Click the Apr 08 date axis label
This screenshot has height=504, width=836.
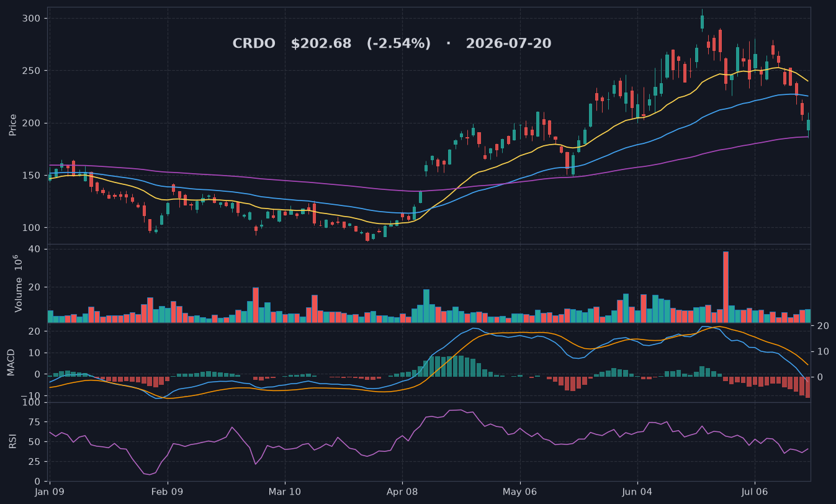[402, 491]
